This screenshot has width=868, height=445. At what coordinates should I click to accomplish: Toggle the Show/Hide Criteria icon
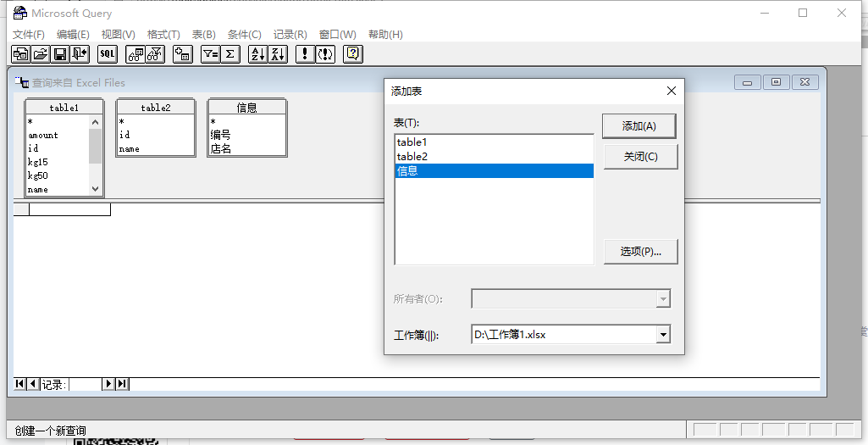click(155, 53)
